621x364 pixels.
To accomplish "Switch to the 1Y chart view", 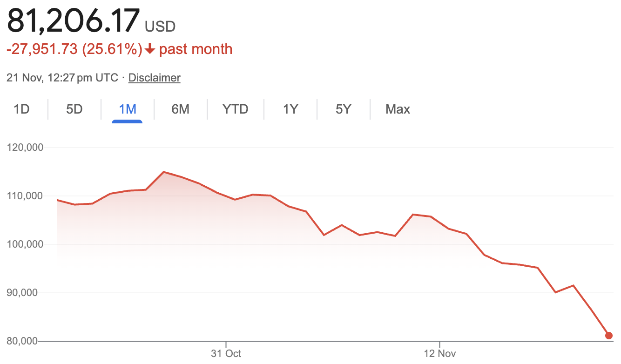I will [x=290, y=109].
